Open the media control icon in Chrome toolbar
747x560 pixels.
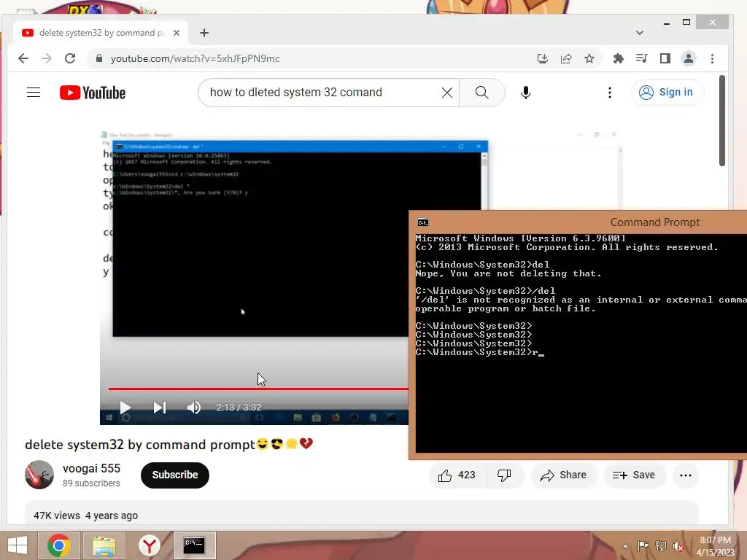642,58
